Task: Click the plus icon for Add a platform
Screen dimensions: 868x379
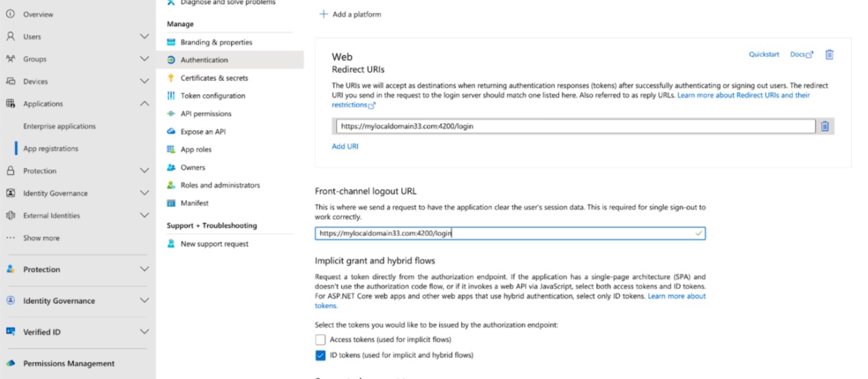Action: coord(324,14)
